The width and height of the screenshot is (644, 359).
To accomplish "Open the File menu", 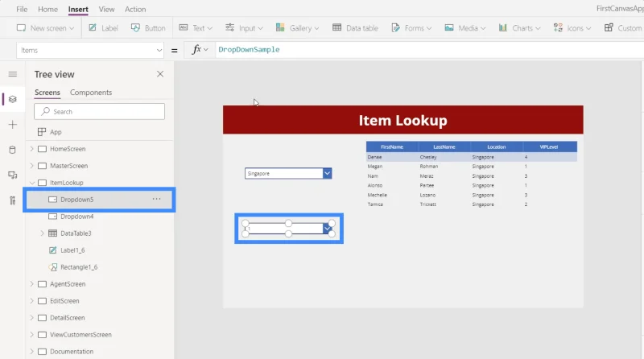I will click(22, 9).
